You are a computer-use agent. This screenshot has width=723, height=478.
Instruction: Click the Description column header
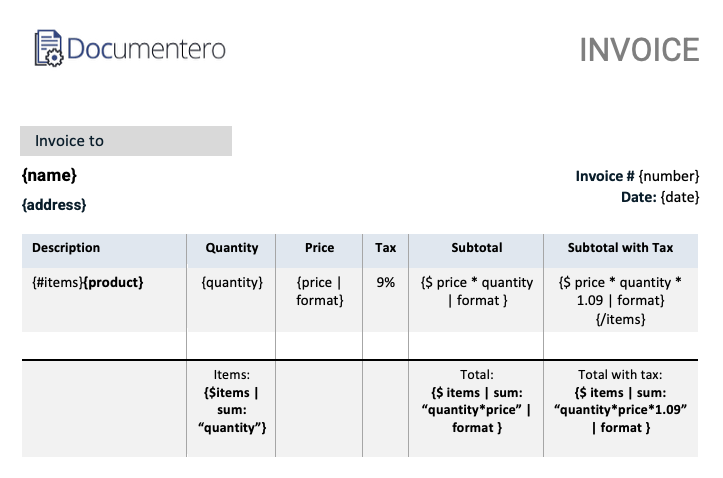(66, 248)
